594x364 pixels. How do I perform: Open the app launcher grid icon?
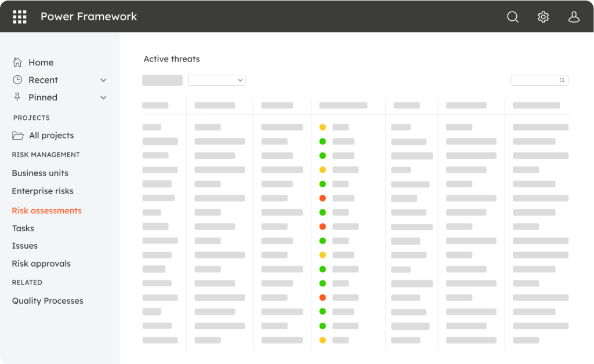(x=20, y=17)
